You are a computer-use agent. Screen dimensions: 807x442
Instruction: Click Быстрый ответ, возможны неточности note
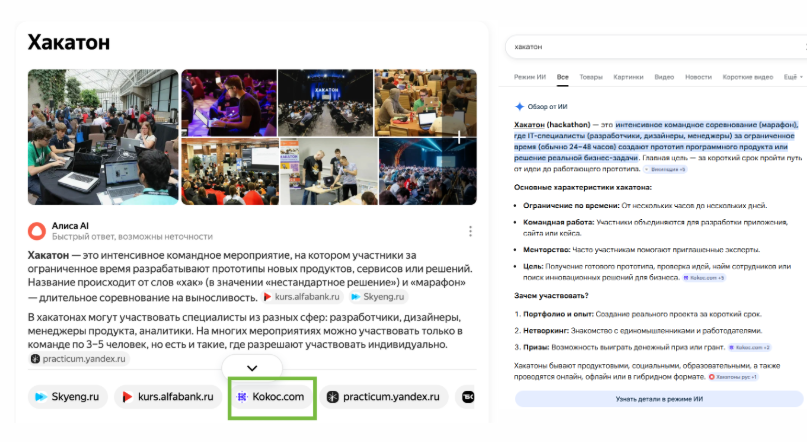(132, 237)
